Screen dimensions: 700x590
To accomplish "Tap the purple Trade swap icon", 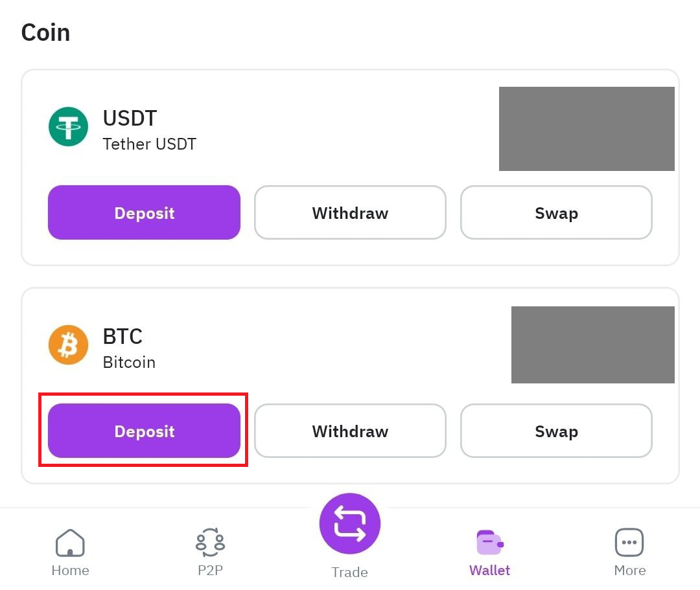I will coord(349,523).
